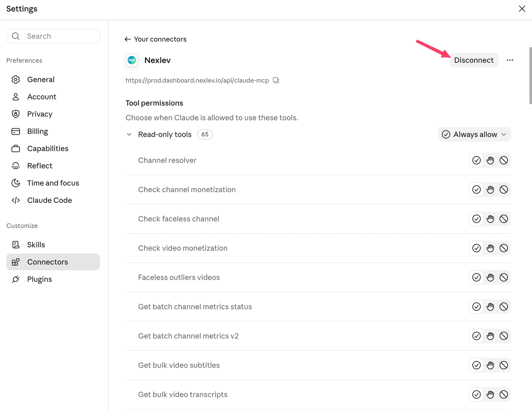Image resolution: width=532 pixels, height=413 pixels.
Task: Block the Check faceless channel tool
Action: (x=504, y=219)
